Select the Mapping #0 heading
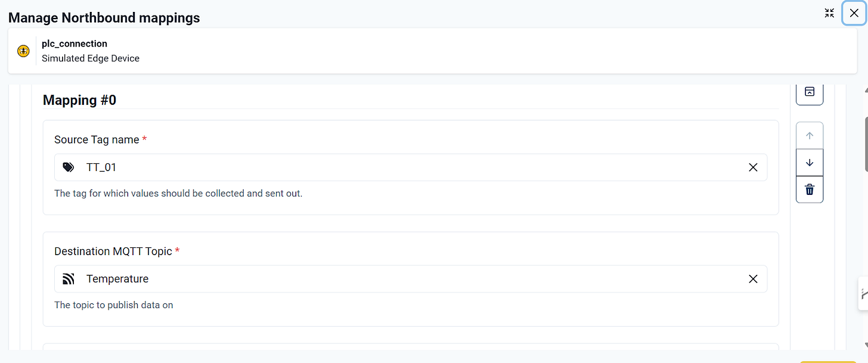 (79, 100)
